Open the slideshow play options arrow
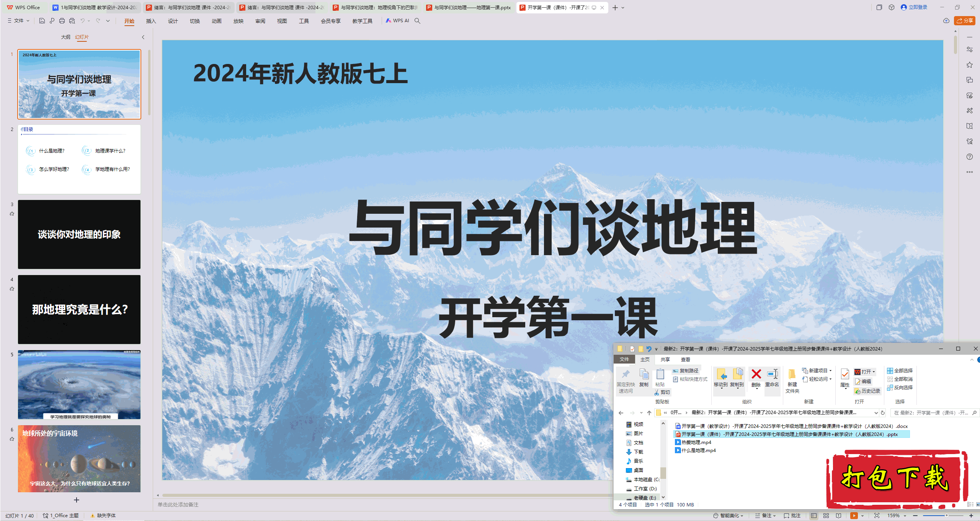Image resolution: width=980 pixels, height=521 pixels. (862, 516)
